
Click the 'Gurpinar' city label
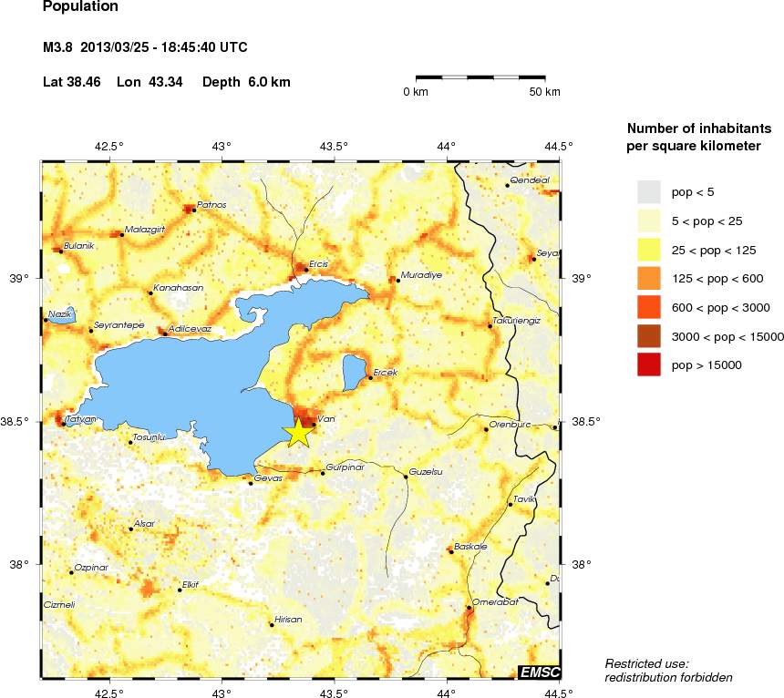345,467
